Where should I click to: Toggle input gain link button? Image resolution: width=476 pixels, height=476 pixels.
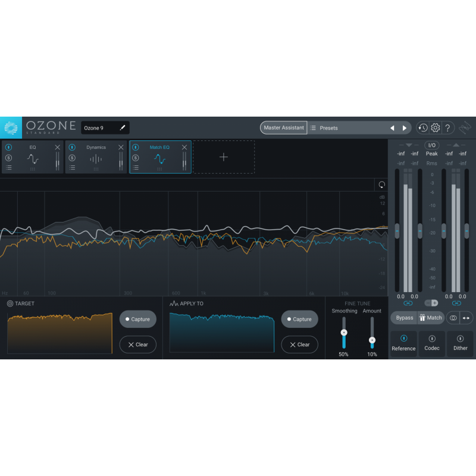(408, 303)
